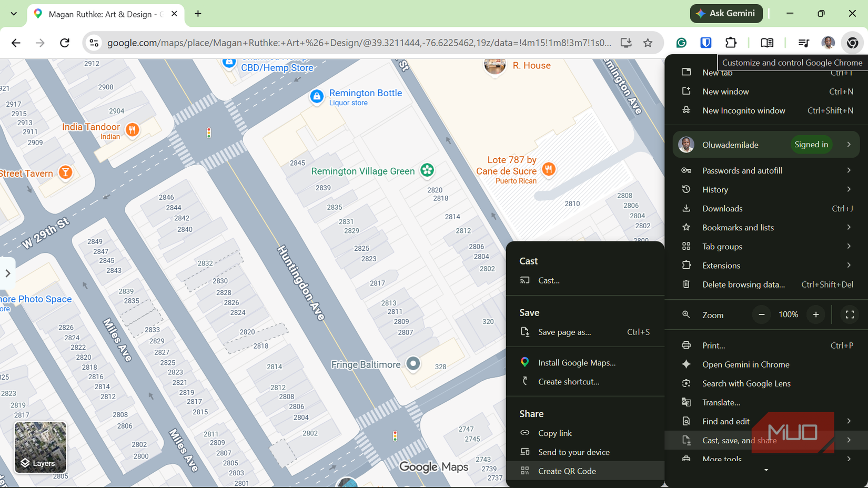
Task: Expand the Passwords and autofill submenu
Action: 766,170
